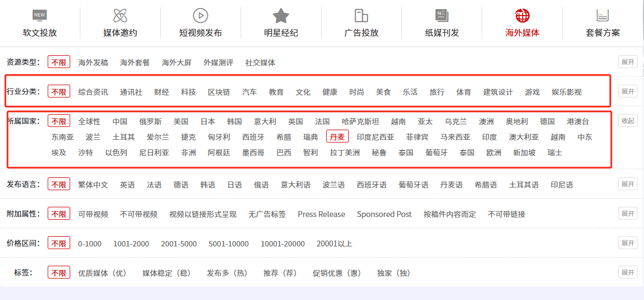Select the 英语 publishing language
Image resolution: width=644 pixels, height=300 pixels.
pyautogui.click(x=128, y=185)
